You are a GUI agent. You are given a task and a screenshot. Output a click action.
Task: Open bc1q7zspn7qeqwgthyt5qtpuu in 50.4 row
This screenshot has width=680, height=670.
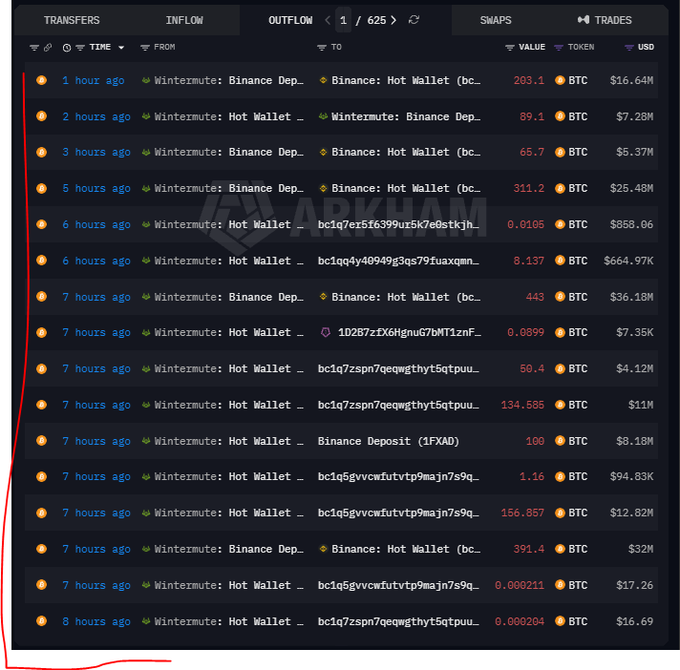coord(399,369)
